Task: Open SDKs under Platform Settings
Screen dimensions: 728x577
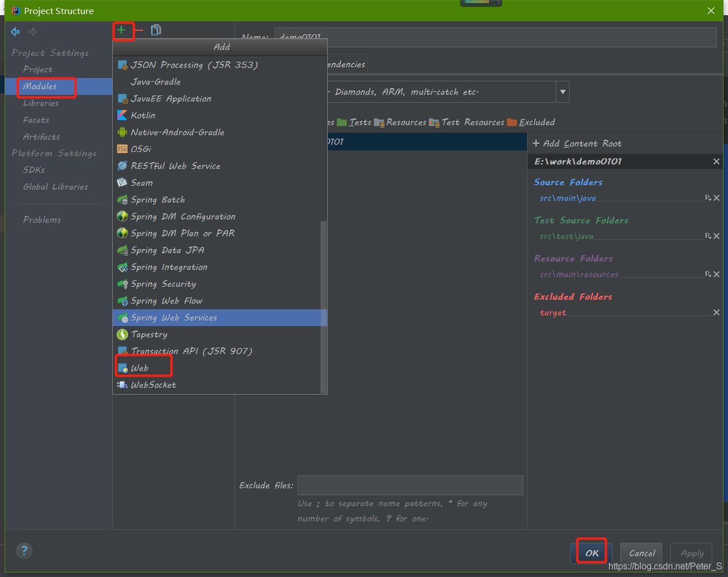Action: coord(34,170)
